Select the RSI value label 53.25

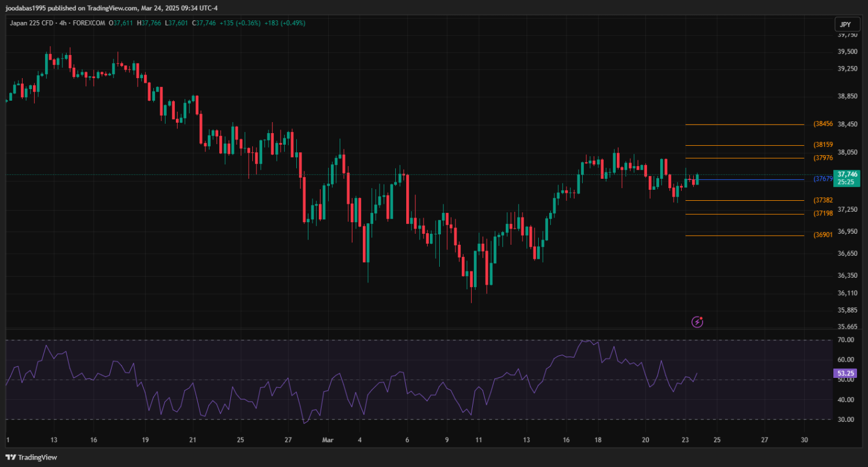[845, 373]
